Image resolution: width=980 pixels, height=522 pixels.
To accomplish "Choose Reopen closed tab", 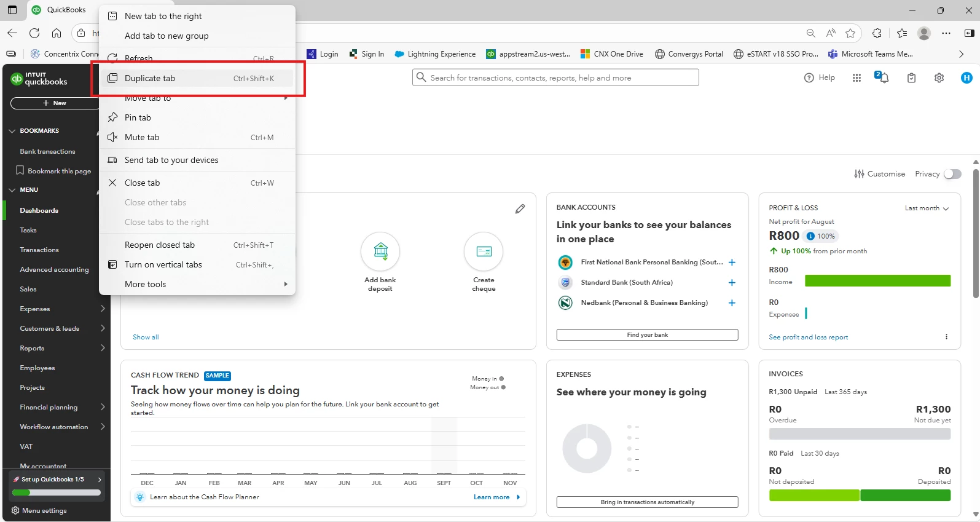I will point(197,245).
